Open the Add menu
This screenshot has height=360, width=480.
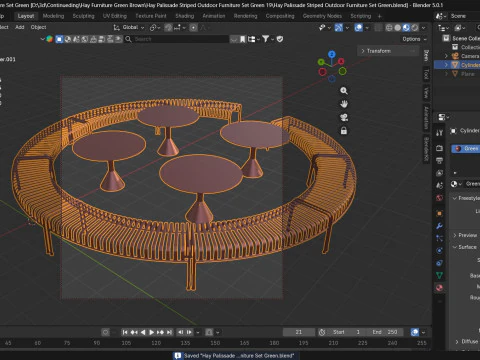pyautogui.click(x=20, y=27)
